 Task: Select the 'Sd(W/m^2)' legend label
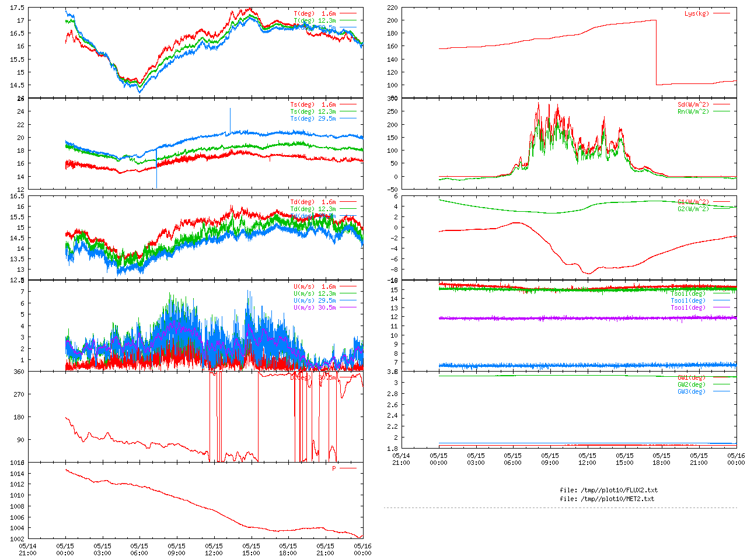[x=694, y=105]
